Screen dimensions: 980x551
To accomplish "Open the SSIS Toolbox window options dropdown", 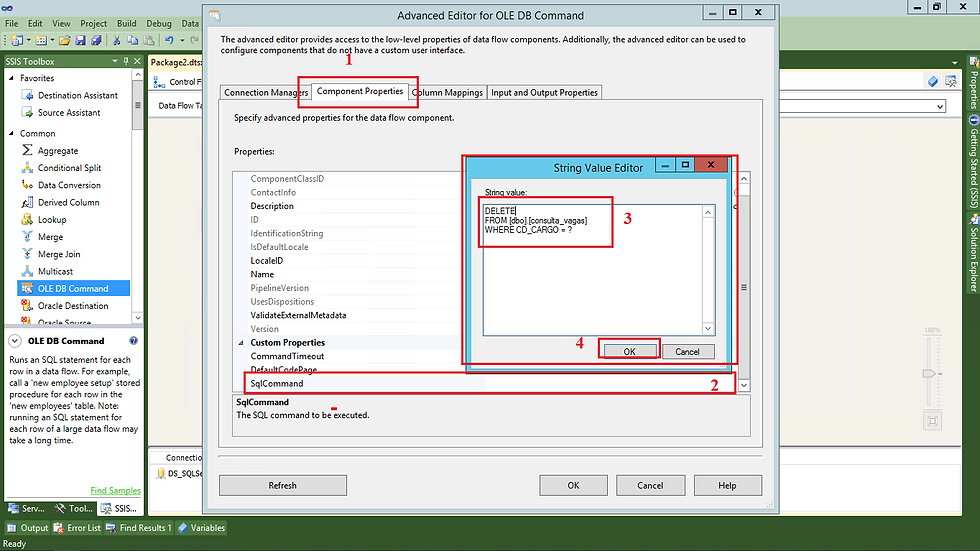I will tap(115, 61).
